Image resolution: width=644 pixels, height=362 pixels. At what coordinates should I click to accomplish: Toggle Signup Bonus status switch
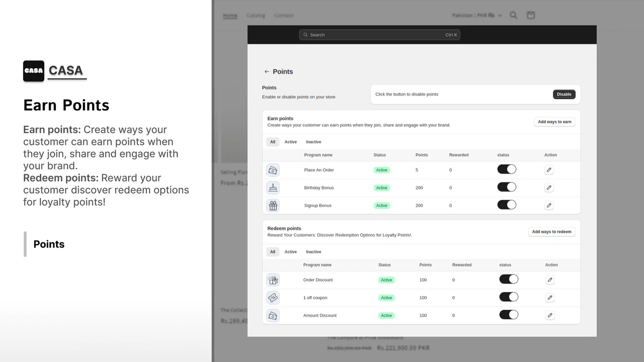coord(507,205)
